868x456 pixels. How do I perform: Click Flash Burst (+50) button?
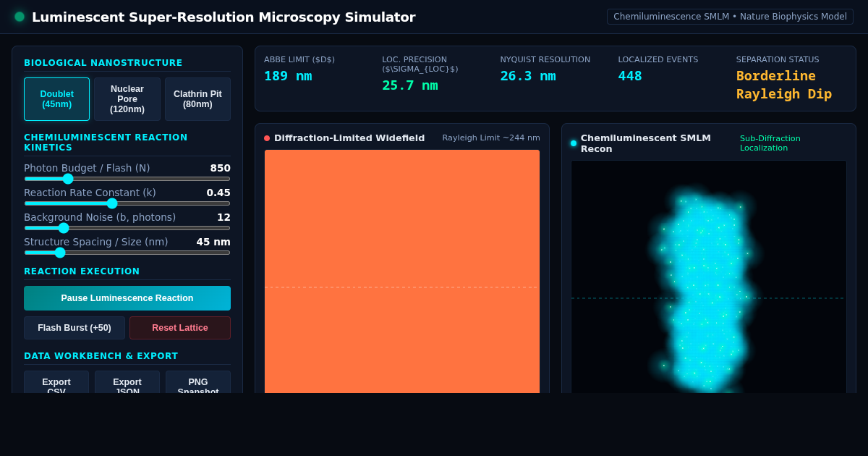[75, 328]
